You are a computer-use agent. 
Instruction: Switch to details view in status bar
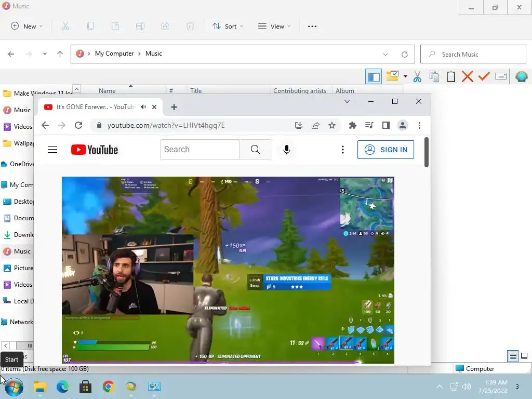click(x=513, y=356)
